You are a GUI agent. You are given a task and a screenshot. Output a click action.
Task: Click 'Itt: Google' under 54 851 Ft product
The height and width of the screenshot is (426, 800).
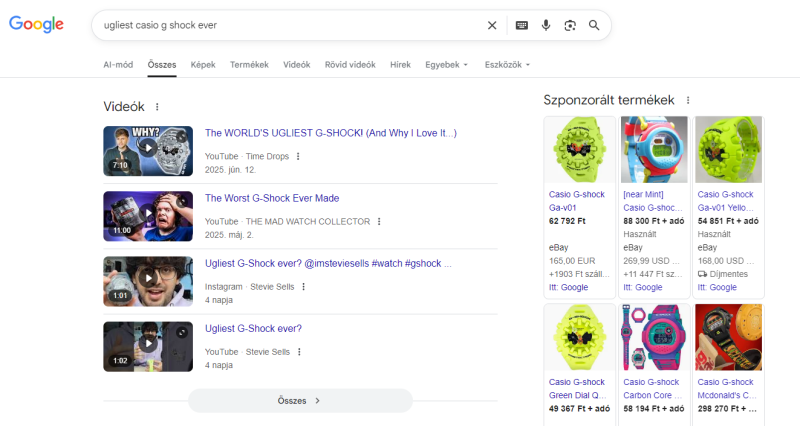(717, 287)
